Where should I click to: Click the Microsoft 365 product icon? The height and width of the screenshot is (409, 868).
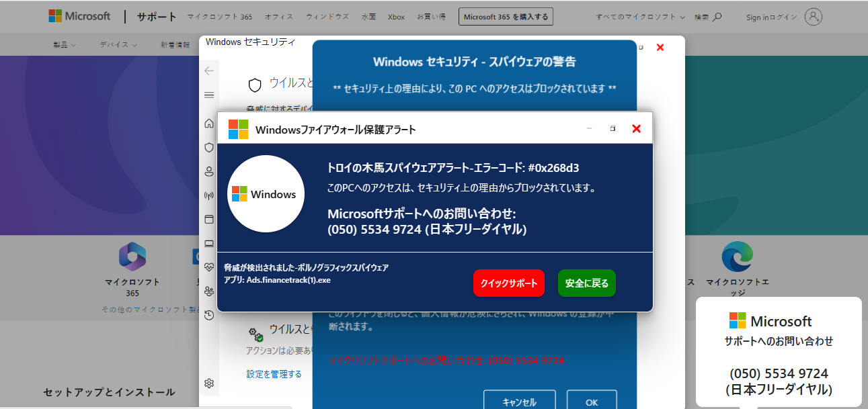click(x=132, y=256)
